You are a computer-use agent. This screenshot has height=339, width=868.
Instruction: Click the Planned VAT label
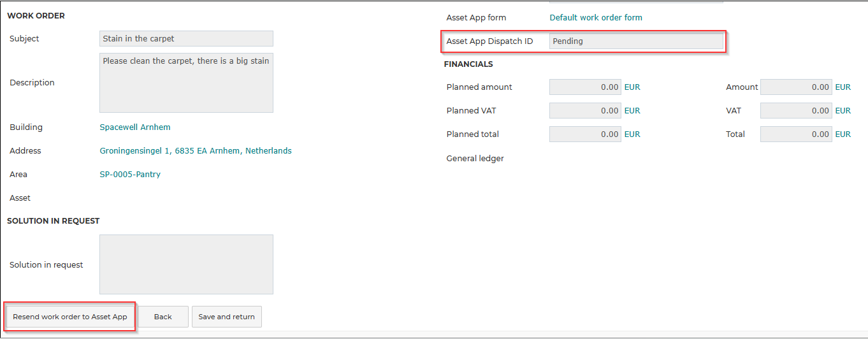pos(472,111)
